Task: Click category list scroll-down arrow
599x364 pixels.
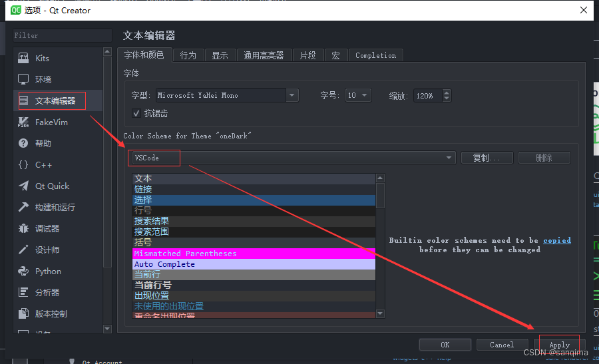Action: tap(107, 329)
